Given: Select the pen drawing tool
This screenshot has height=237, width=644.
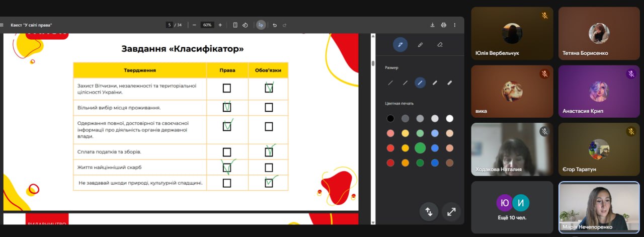Looking at the screenshot, I should [x=400, y=44].
